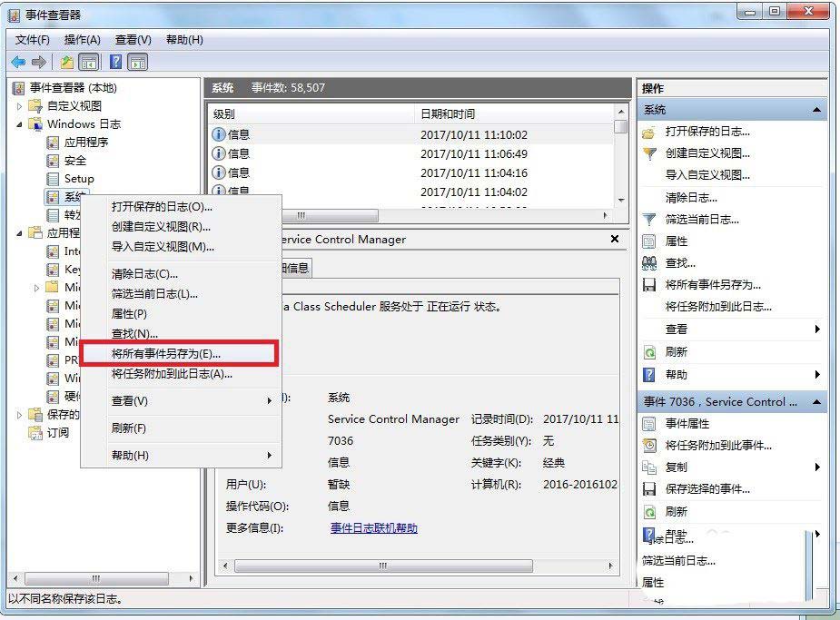The image size is (840, 620).
Task: Click 将任务附加到此事件 in the Actions pane
Action: tap(717, 446)
